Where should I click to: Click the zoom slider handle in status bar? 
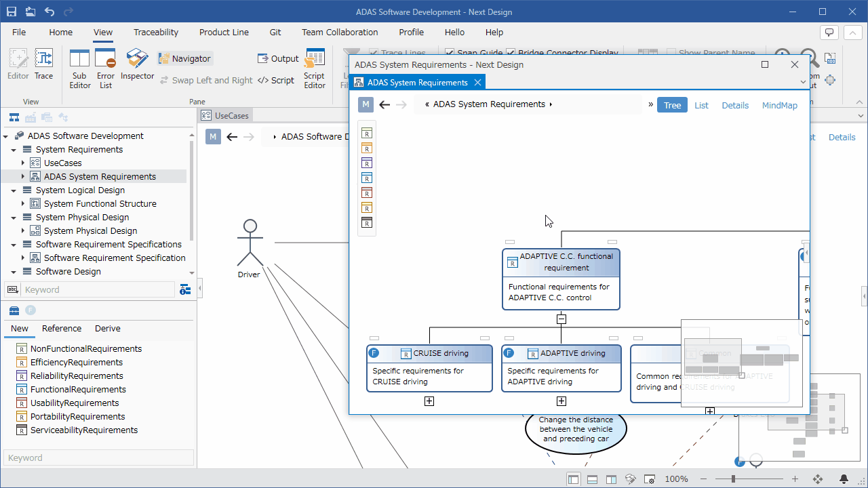[x=733, y=479]
